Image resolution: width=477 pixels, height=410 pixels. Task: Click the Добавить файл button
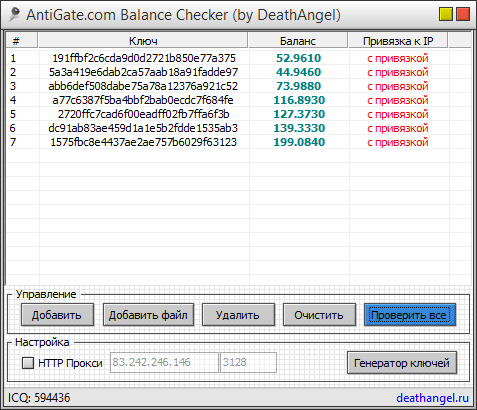[148, 315]
